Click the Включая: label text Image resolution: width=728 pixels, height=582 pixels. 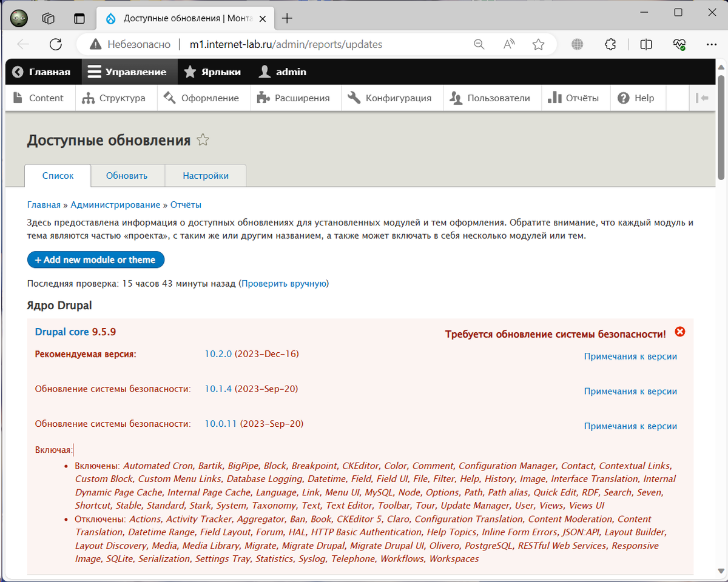pos(54,450)
